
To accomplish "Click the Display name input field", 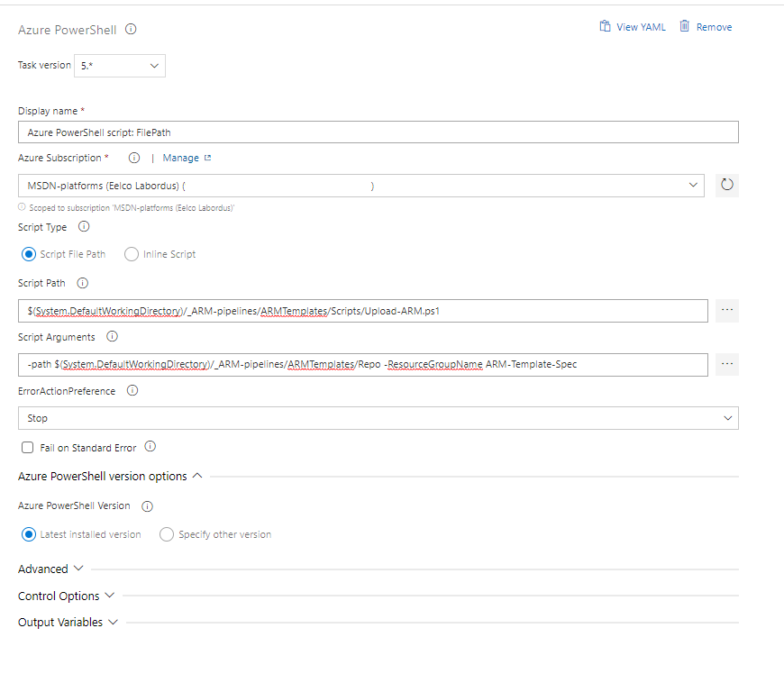I will pyautogui.click(x=378, y=132).
